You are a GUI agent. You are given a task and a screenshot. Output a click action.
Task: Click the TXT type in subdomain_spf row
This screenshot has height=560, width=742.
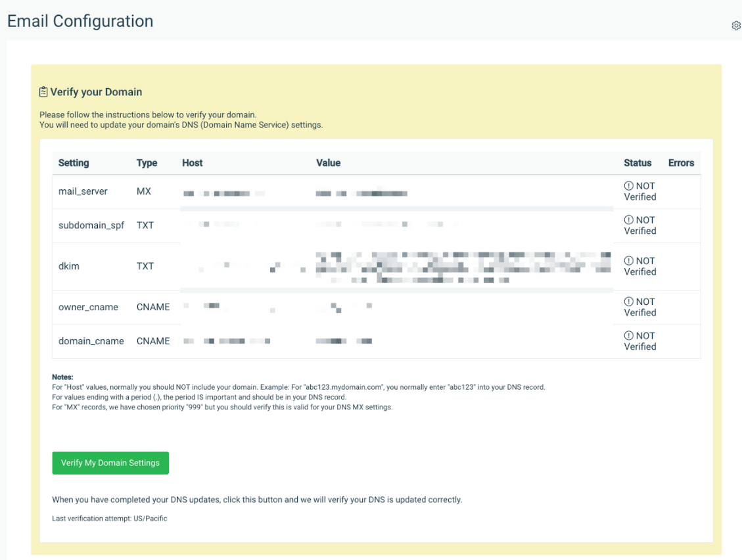point(145,225)
